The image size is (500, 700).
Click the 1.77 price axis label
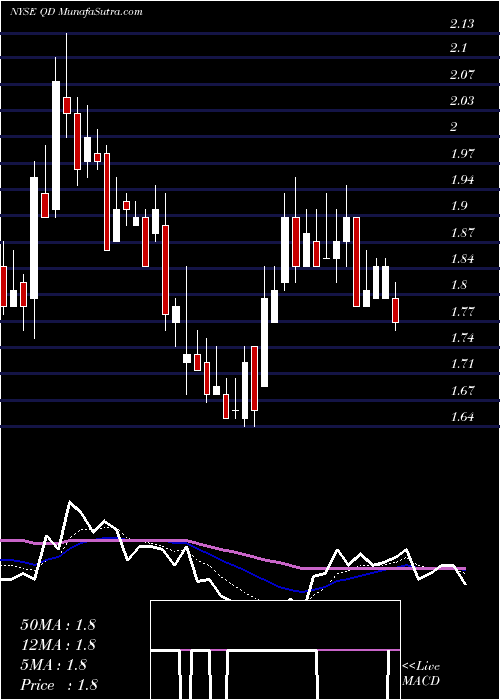point(462,312)
